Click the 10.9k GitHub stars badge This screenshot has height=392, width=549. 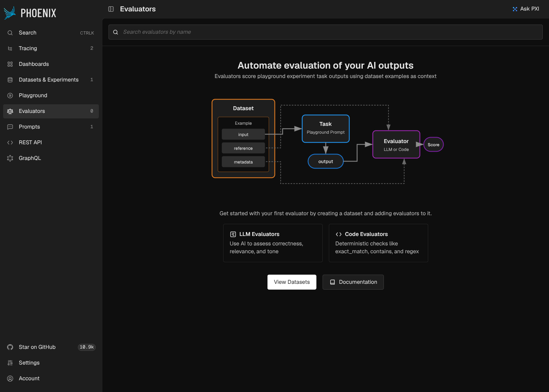point(87,347)
